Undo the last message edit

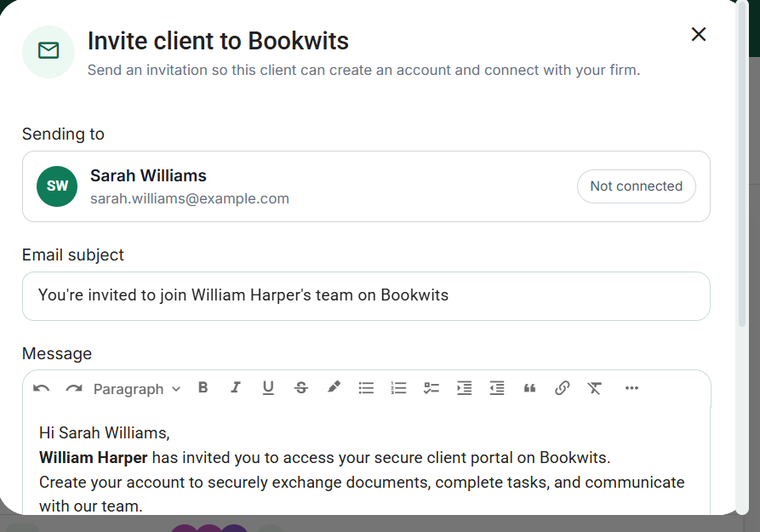41,388
